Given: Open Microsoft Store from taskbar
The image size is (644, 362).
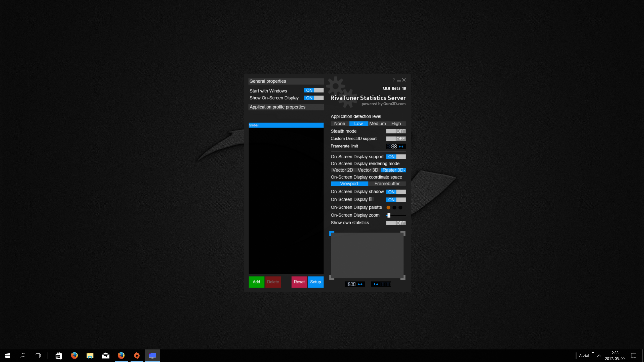Looking at the screenshot, I should pos(59,356).
